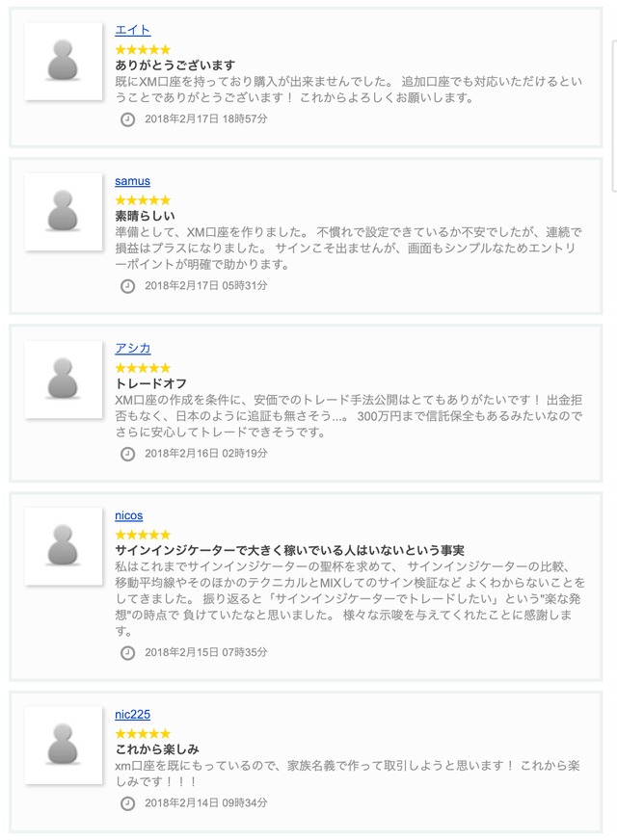Click samus's profile avatar image
Viewport: 617px width, 840px height.
(64, 212)
